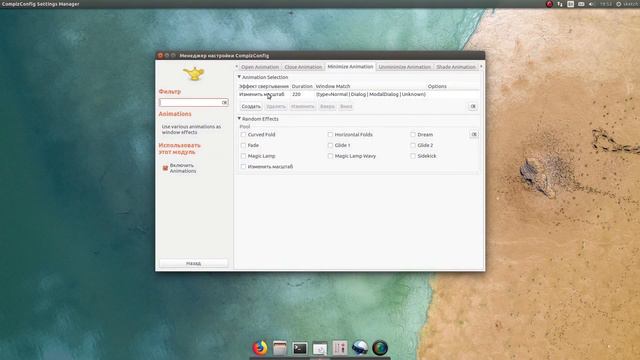Open the screenshot-style app icon in the dock
Image resolution: width=640 pixels, height=360 pixels.
(320, 348)
